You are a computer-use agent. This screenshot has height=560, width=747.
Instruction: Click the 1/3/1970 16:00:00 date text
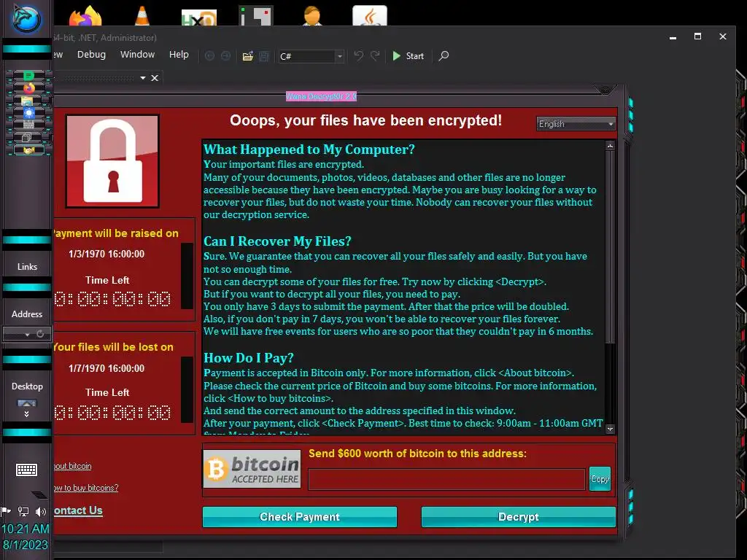pos(107,254)
